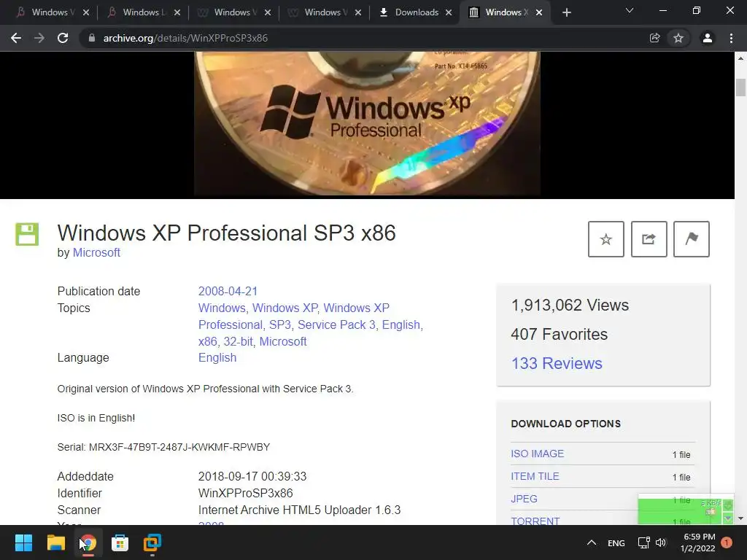Viewport: 747px width, 560px height.
Task: Go back to previous page in browser
Action: (16, 38)
